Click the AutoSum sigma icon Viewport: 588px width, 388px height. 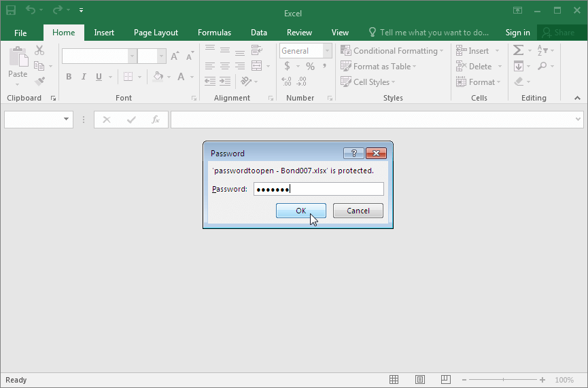[518, 50]
